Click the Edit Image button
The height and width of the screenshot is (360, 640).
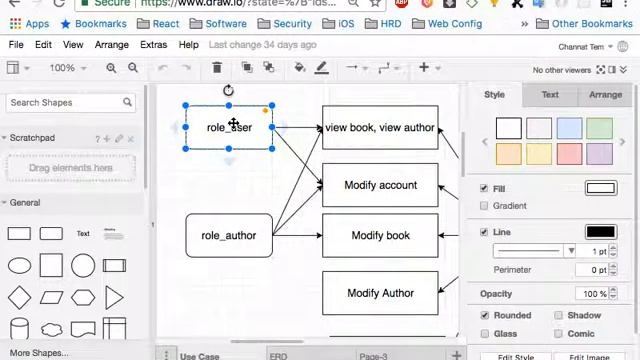tap(589, 356)
